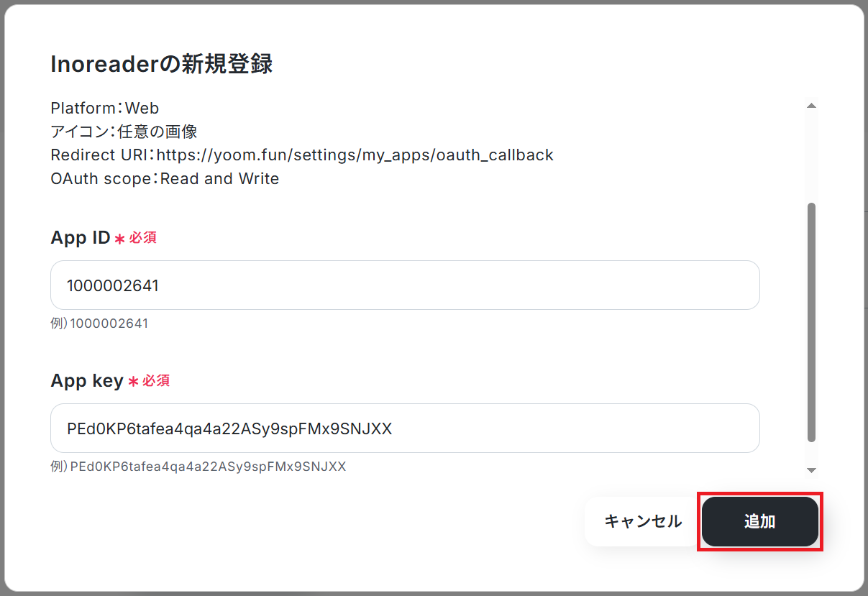
Task: Click the red 必須 marker beside App ID
Action: click(142, 238)
